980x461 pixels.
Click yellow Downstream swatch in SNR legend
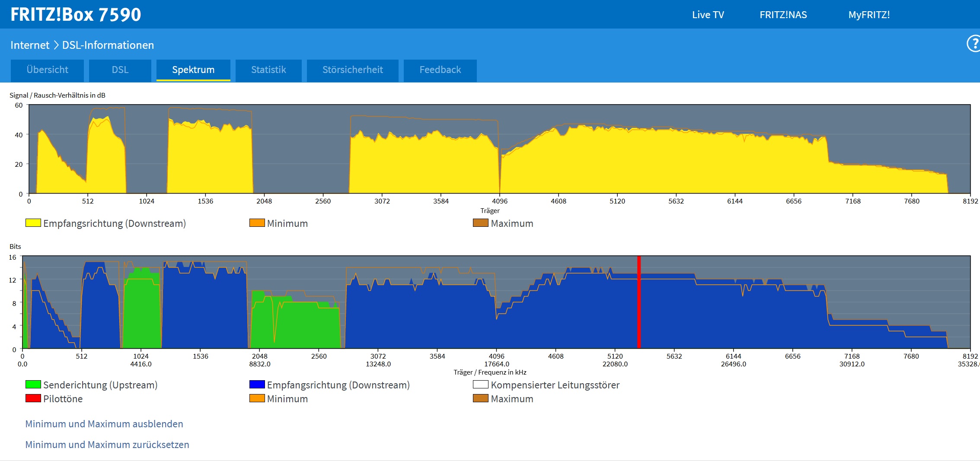[x=33, y=223]
